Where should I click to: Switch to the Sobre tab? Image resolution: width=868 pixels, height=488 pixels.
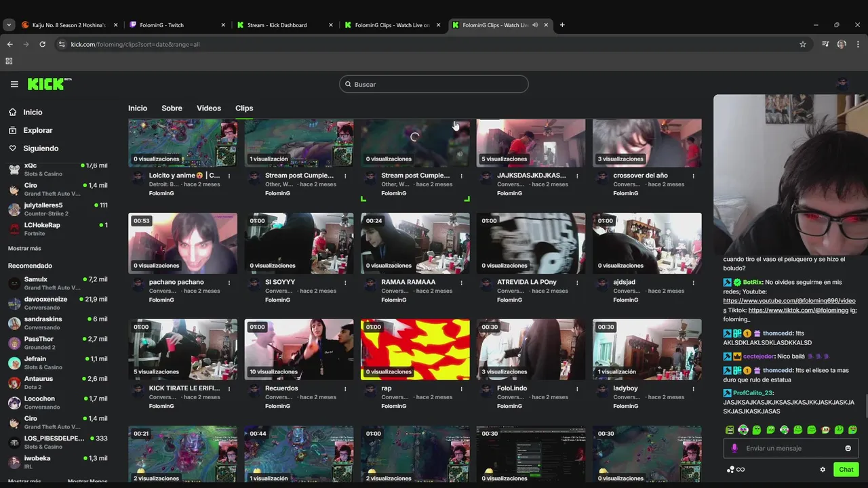click(172, 108)
